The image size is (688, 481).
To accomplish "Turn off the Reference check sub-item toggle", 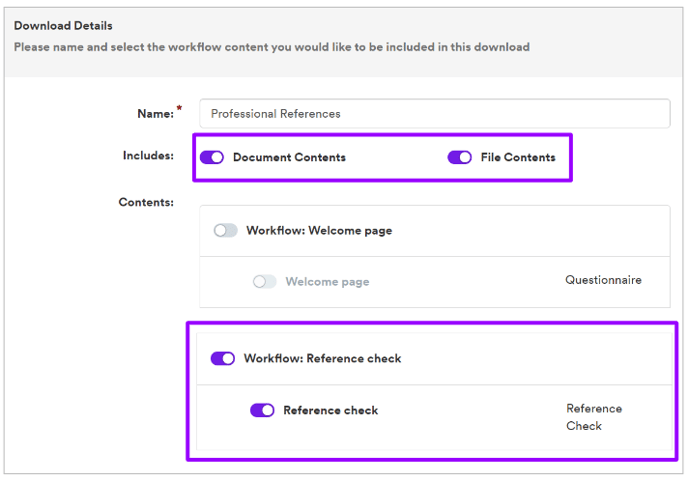I will tap(262, 410).
